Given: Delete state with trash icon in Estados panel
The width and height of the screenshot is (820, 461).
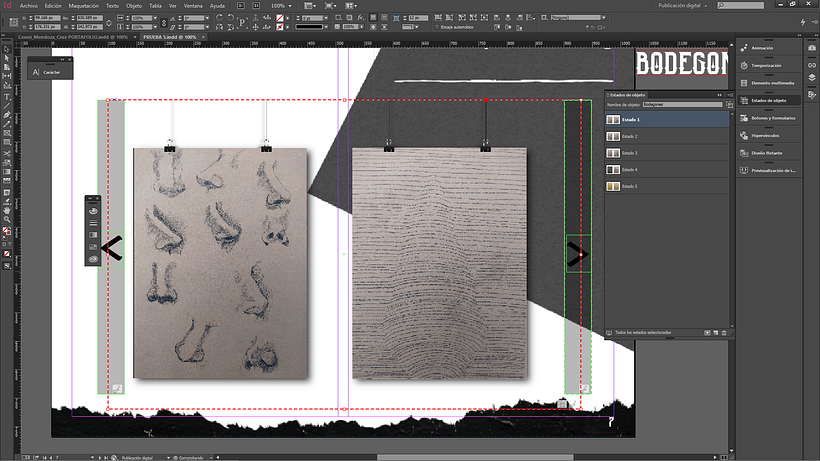Looking at the screenshot, I should pos(724,332).
